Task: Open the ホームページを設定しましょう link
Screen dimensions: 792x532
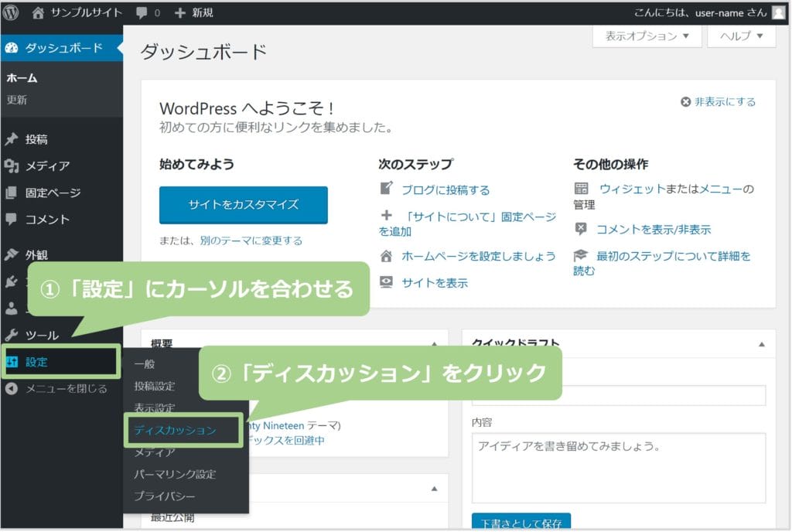Action: tap(478, 256)
